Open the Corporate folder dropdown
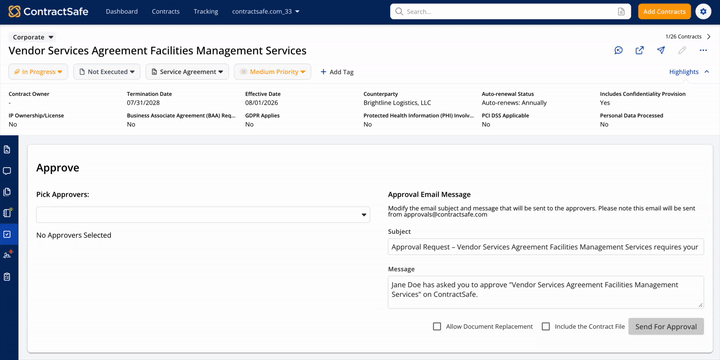 [x=33, y=37]
